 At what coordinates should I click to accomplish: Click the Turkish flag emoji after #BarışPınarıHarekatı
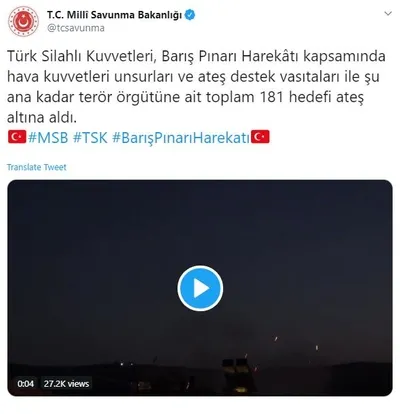pyautogui.click(x=260, y=137)
